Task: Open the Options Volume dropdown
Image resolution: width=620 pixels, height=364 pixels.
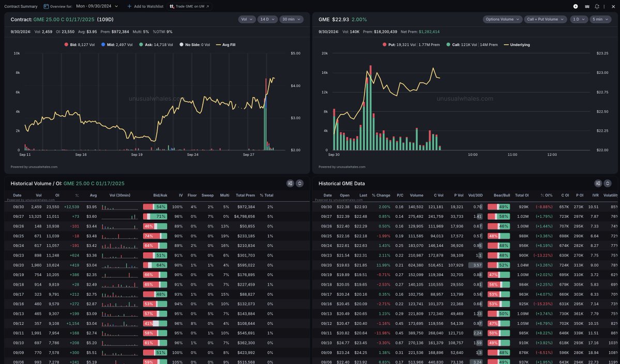Action: (502, 19)
